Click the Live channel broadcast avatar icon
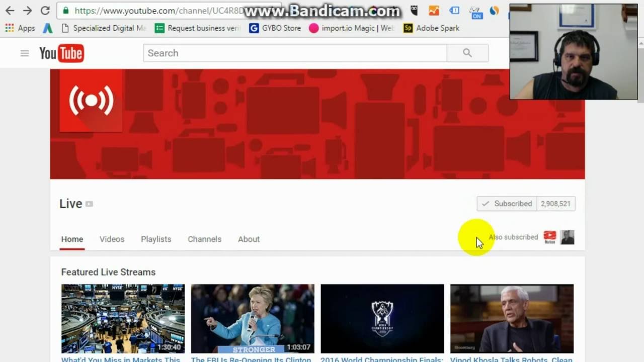Image resolution: width=644 pixels, height=362 pixels. tap(91, 101)
